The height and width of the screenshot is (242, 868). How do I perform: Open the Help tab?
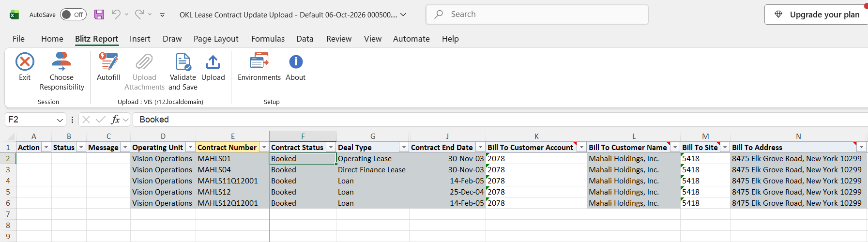450,39
